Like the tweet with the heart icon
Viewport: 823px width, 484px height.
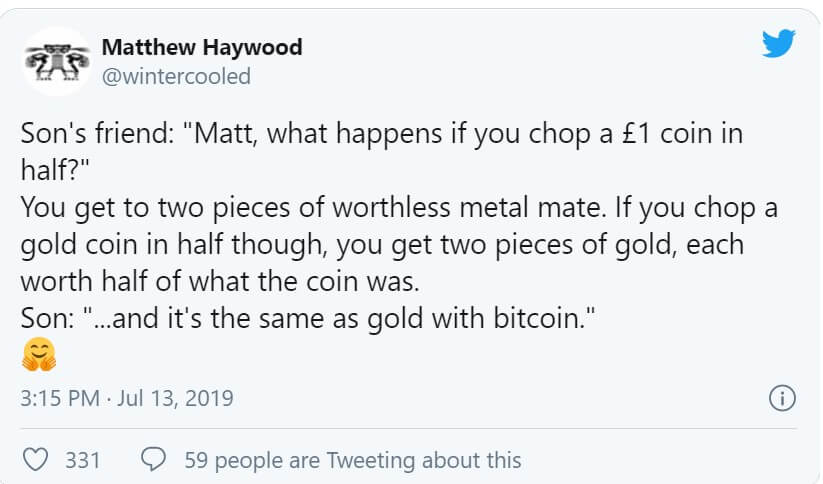tap(36, 460)
